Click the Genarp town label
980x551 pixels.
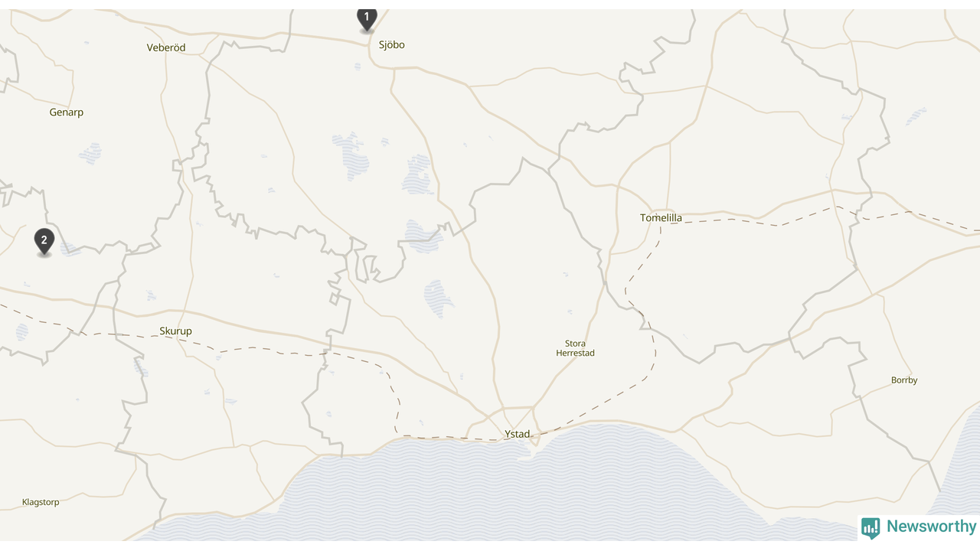[67, 112]
